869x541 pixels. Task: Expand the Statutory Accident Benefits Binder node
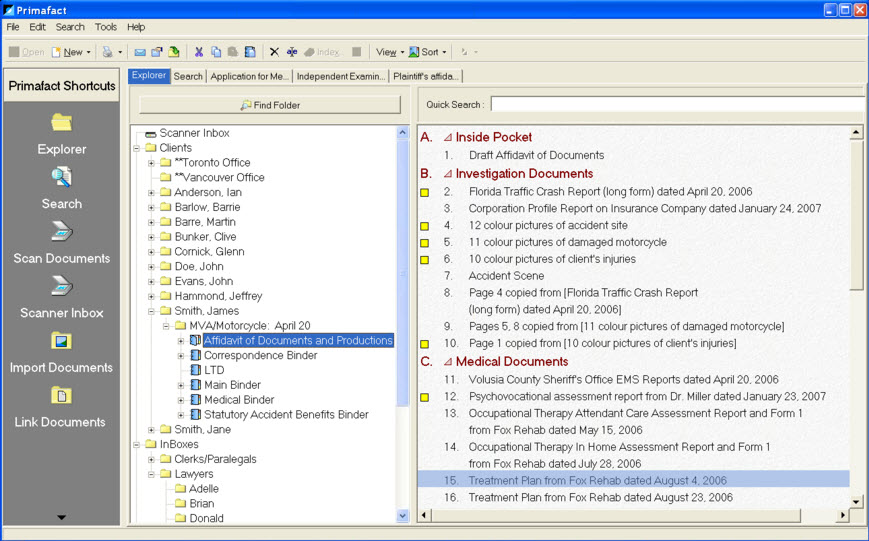point(181,415)
